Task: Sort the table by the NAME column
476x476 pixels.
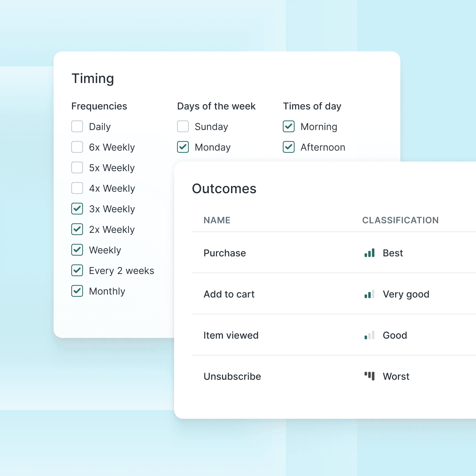Action: [217, 220]
